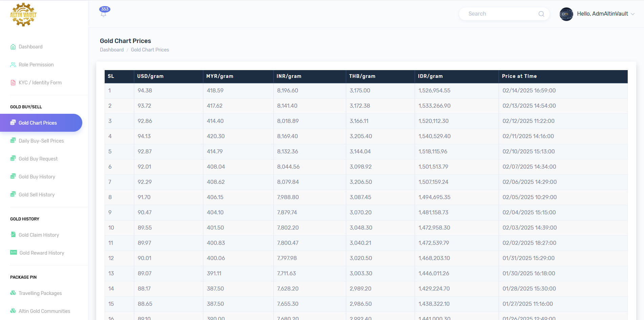Open Role Permission menu item
Screen dimensions: 644x320
[36, 65]
